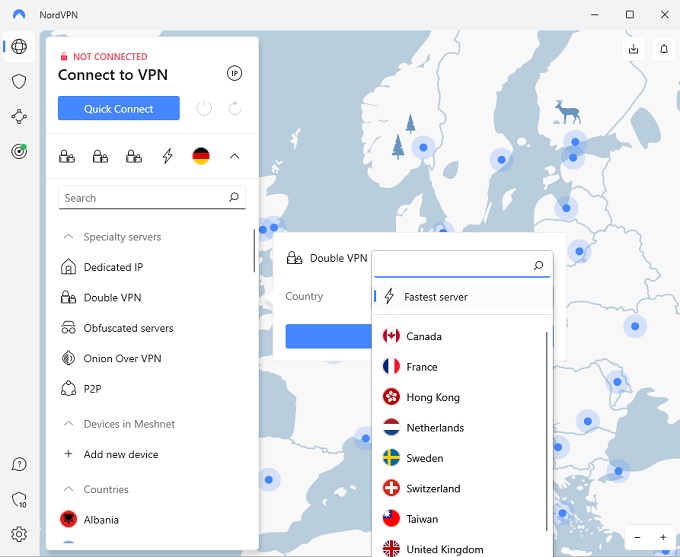Click the plus icon beside Add new device
The height and width of the screenshot is (557, 680).
(x=68, y=454)
